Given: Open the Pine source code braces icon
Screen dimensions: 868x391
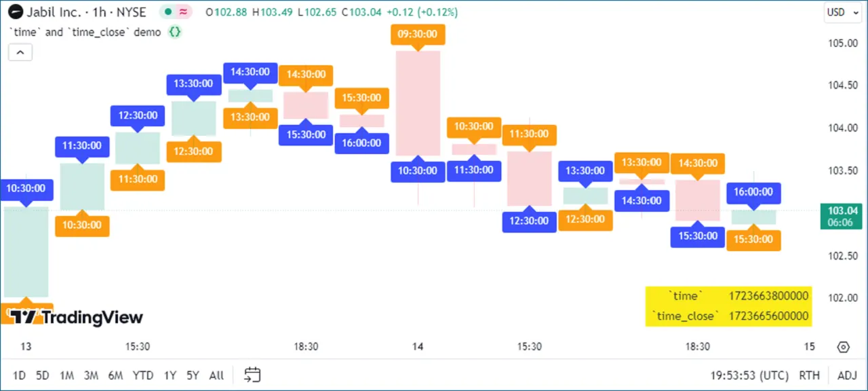Looking at the screenshot, I should [174, 32].
